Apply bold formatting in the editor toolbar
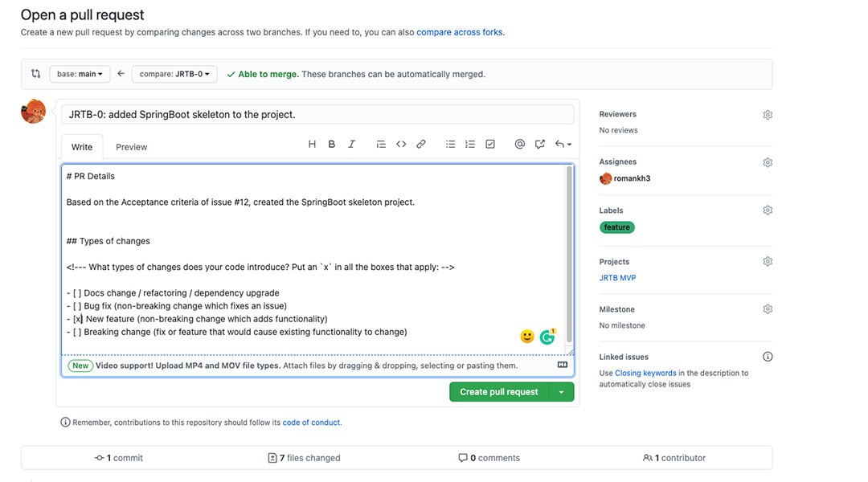The width and height of the screenshot is (868, 482). [332, 144]
